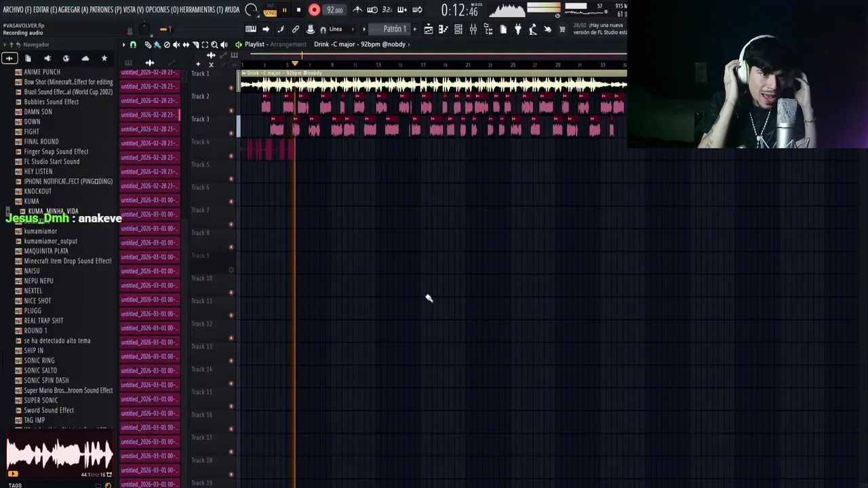This screenshot has width=868, height=488.
Task: Click the shopping cart content library icon
Action: [x=562, y=29]
